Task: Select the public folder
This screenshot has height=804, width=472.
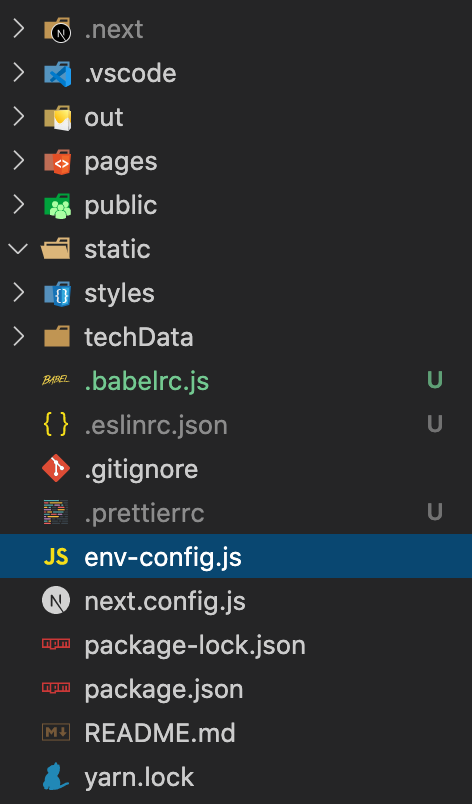Action: click(x=236, y=205)
